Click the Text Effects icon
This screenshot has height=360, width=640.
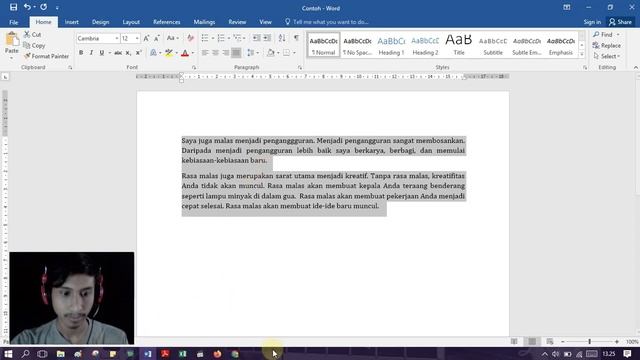153,53
